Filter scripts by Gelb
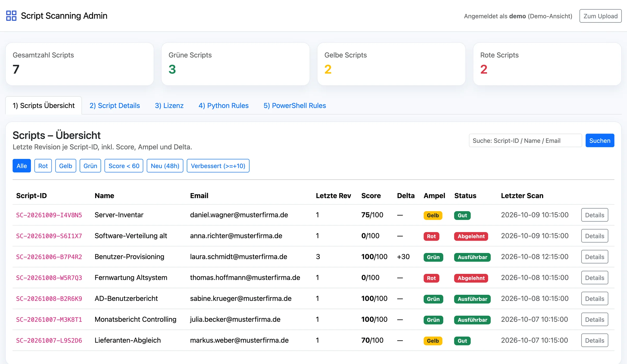Image resolution: width=627 pixels, height=364 pixels. 66,166
